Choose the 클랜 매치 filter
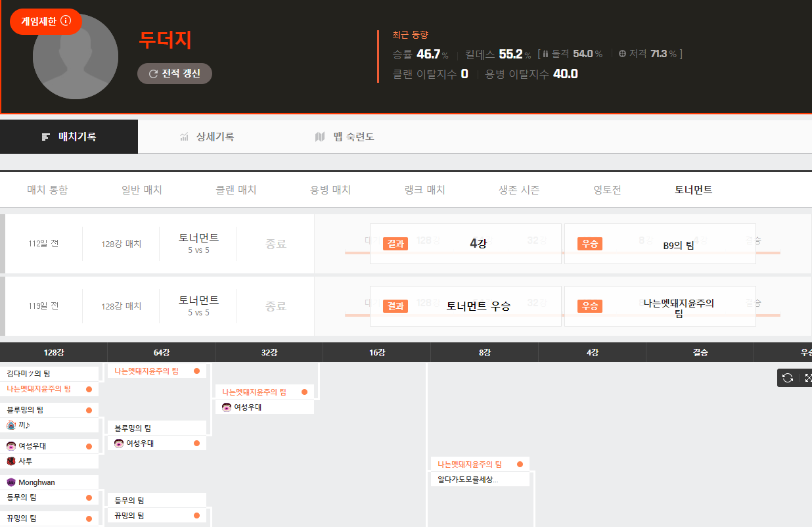 coord(236,190)
